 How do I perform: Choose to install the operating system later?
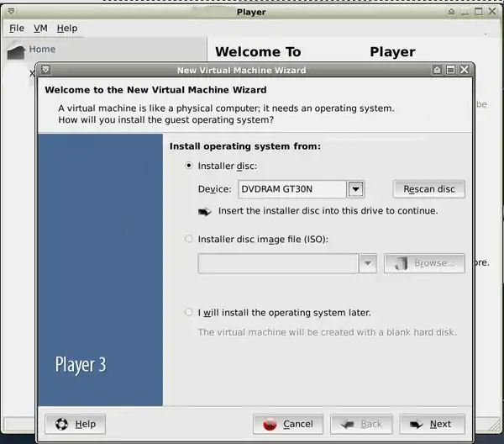tap(189, 312)
